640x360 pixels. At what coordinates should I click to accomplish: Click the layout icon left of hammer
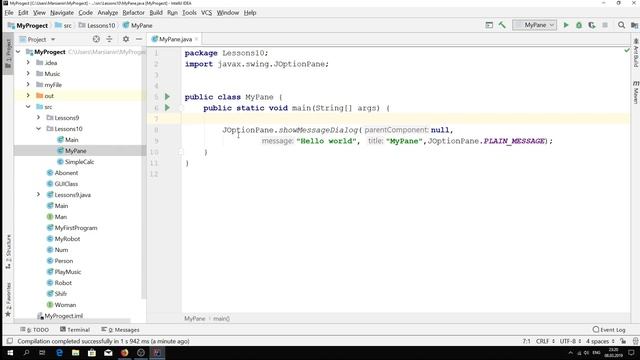click(x=489, y=25)
